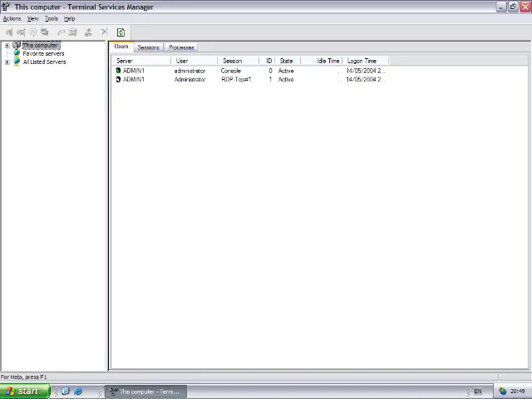Click the green Refresh toolbar icon
The width and height of the screenshot is (532, 399).
tap(121, 32)
